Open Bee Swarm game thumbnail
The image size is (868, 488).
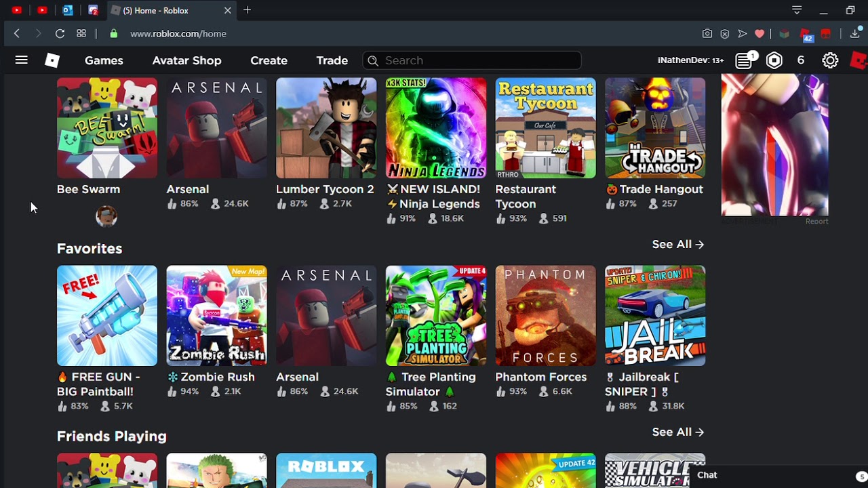107,128
